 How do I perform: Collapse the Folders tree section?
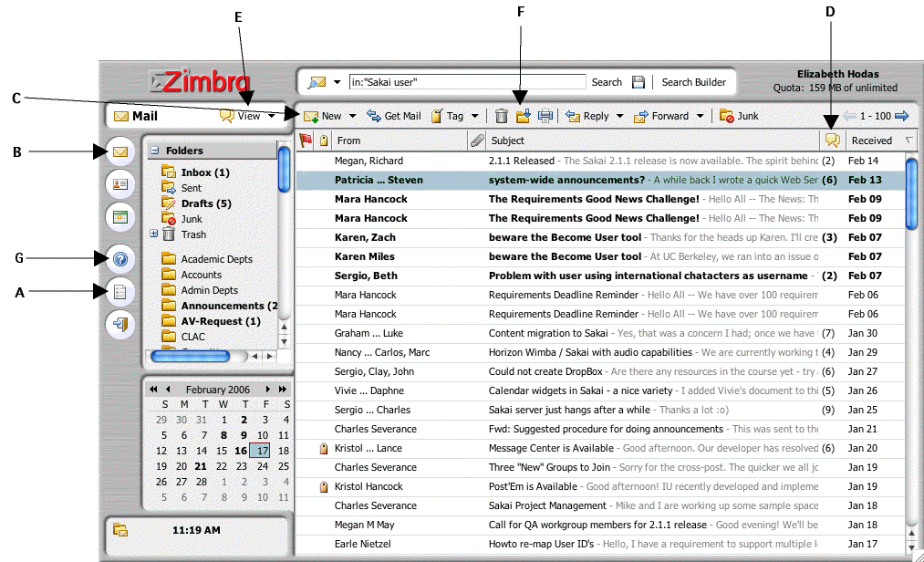(x=154, y=151)
